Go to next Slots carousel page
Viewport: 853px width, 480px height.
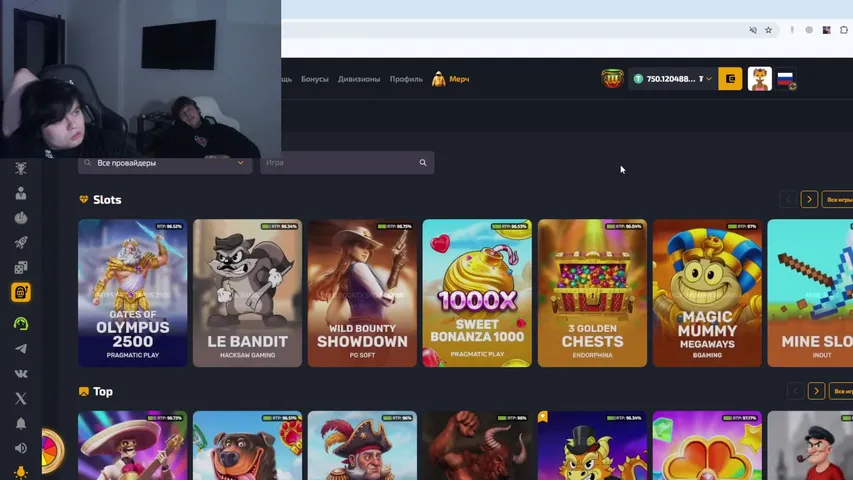(x=809, y=200)
